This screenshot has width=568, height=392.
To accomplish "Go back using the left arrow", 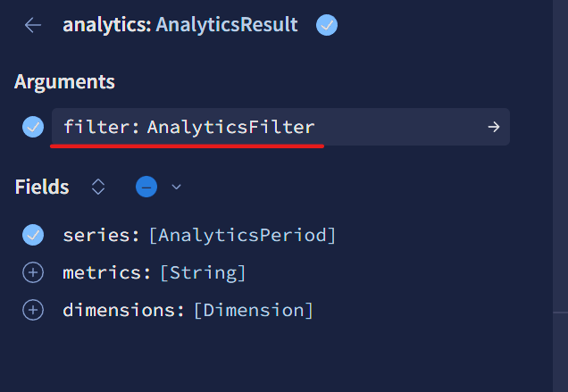I will click(33, 25).
